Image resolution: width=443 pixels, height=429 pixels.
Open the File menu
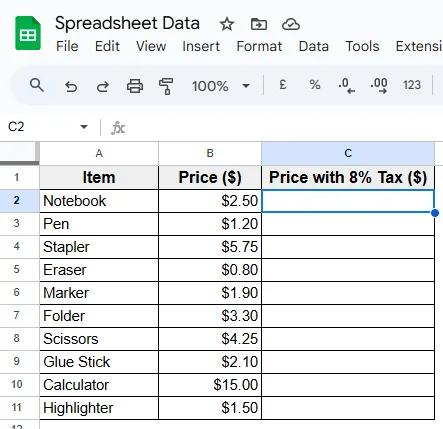[x=67, y=46]
